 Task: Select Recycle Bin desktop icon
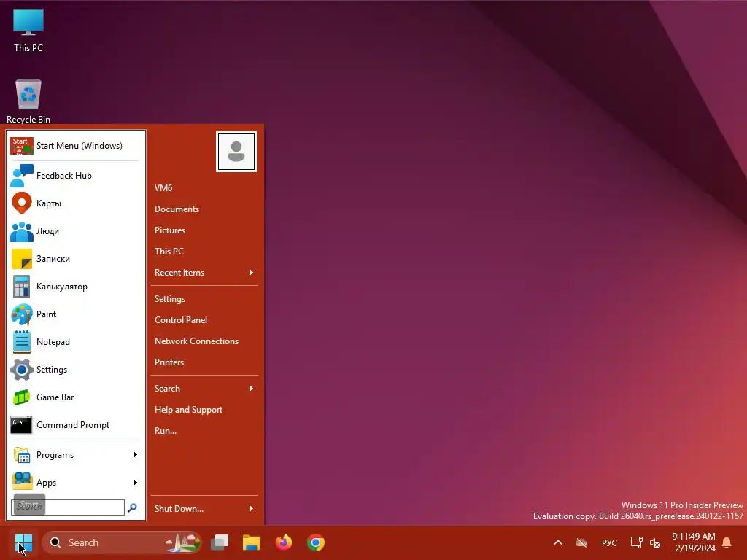[28, 101]
